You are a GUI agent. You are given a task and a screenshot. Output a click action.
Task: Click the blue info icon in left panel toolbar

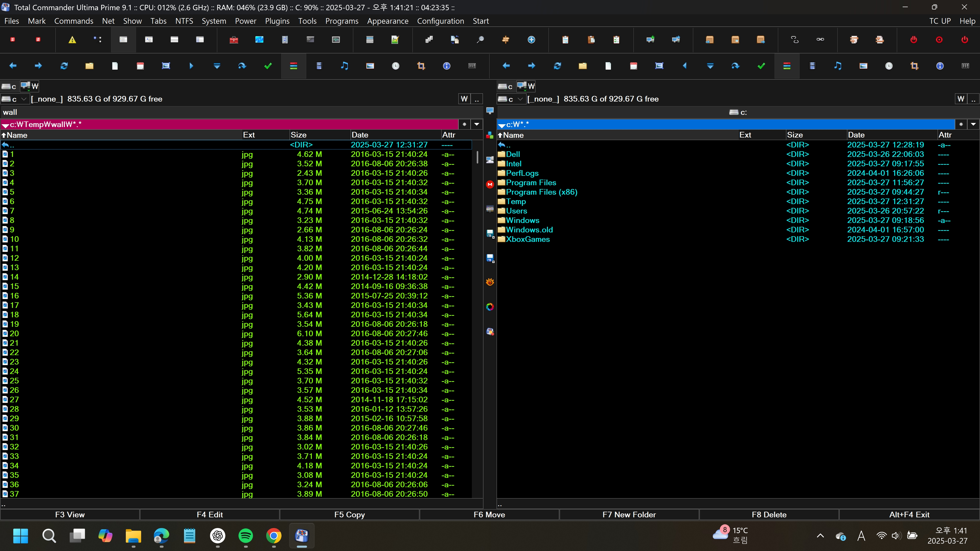click(447, 66)
